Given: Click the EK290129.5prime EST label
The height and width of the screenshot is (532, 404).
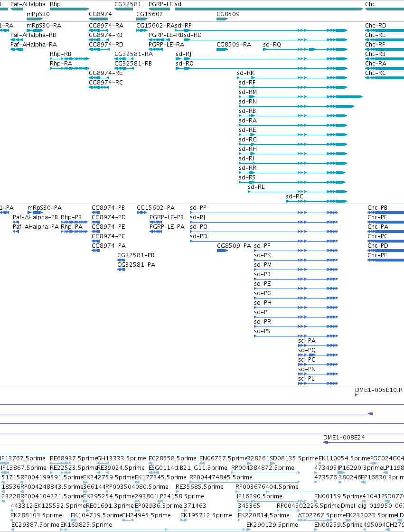Looking at the screenshot, I should click(x=272, y=525).
